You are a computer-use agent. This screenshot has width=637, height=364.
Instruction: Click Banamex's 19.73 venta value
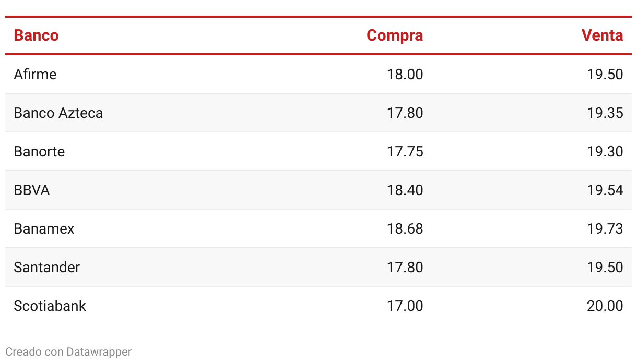pyautogui.click(x=605, y=228)
